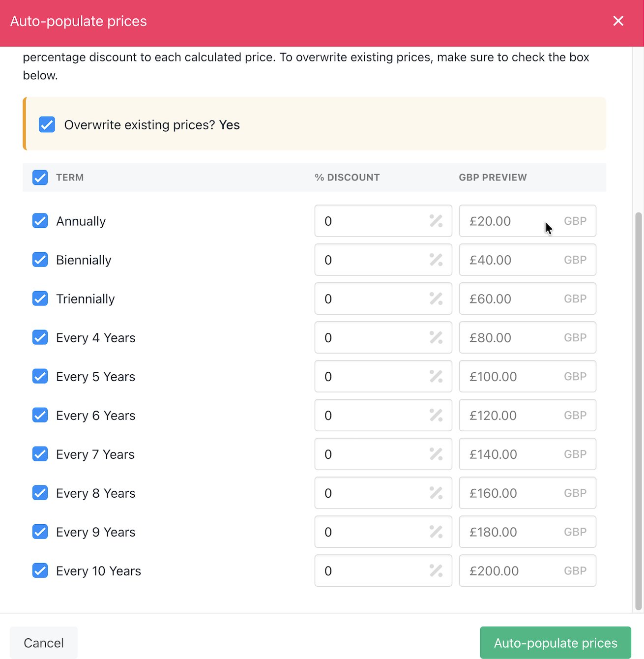Click the Cancel button
This screenshot has width=644, height=659.
(x=44, y=643)
